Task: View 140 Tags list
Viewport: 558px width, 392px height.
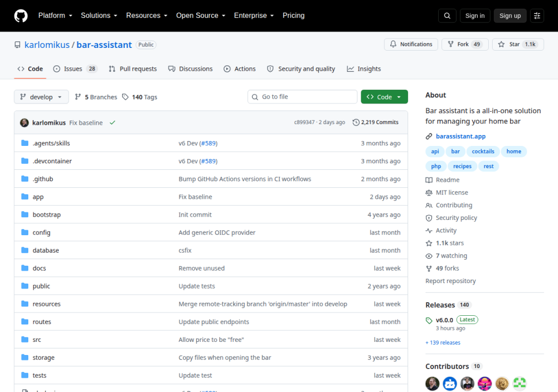Action: point(139,97)
